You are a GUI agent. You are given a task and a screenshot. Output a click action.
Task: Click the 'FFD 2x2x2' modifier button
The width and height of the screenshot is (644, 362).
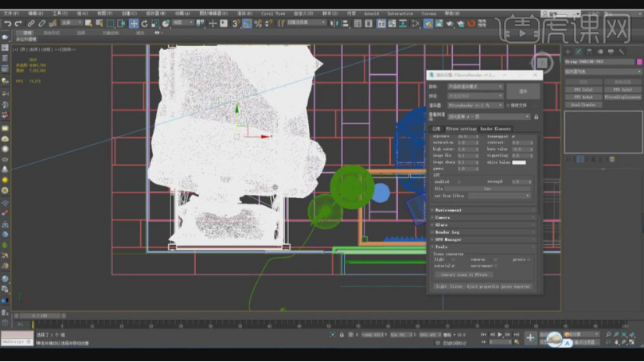tap(583, 89)
